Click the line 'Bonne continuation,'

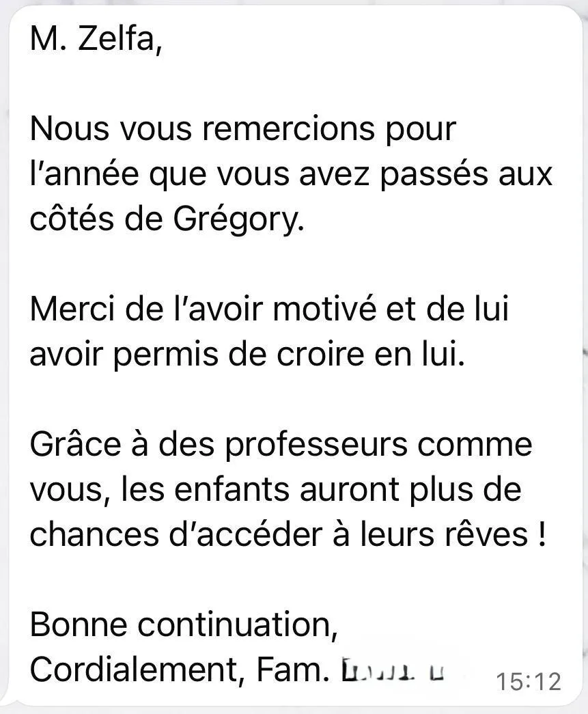(x=184, y=624)
